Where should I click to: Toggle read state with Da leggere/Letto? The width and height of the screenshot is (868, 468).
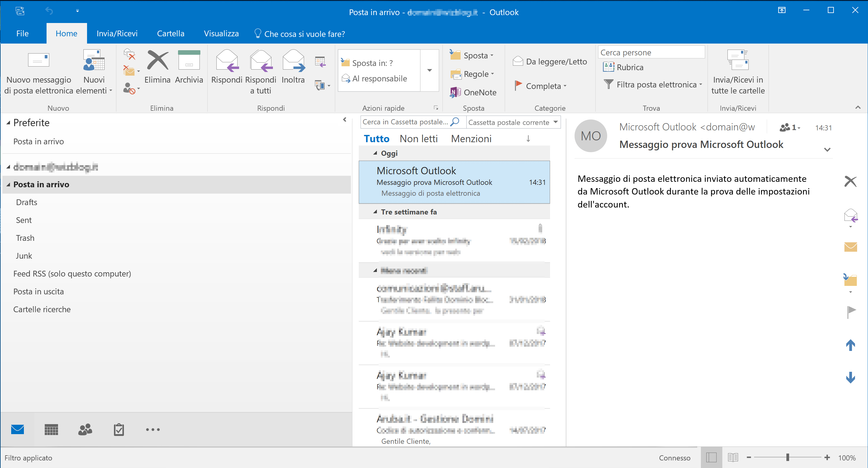(549, 61)
